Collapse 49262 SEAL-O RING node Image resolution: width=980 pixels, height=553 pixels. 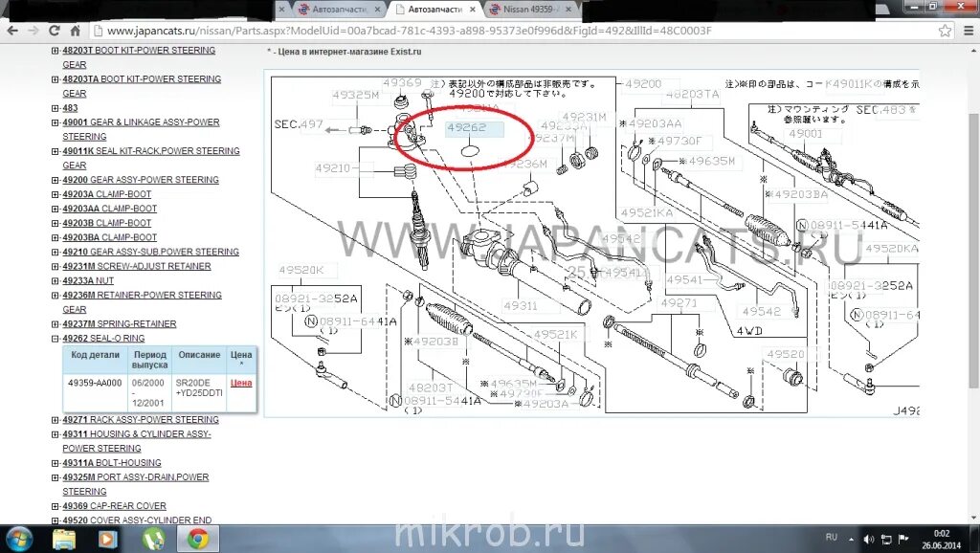pyautogui.click(x=55, y=339)
